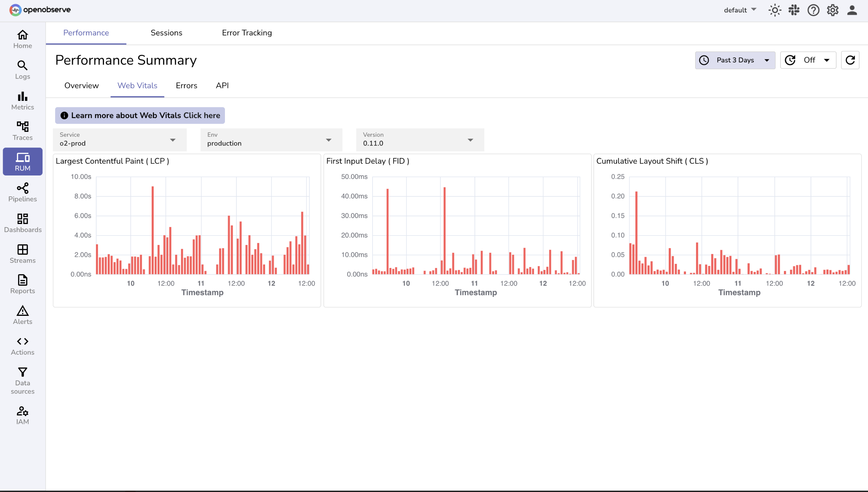Refresh the performance data
This screenshot has height=492, width=868.
tap(850, 60)
